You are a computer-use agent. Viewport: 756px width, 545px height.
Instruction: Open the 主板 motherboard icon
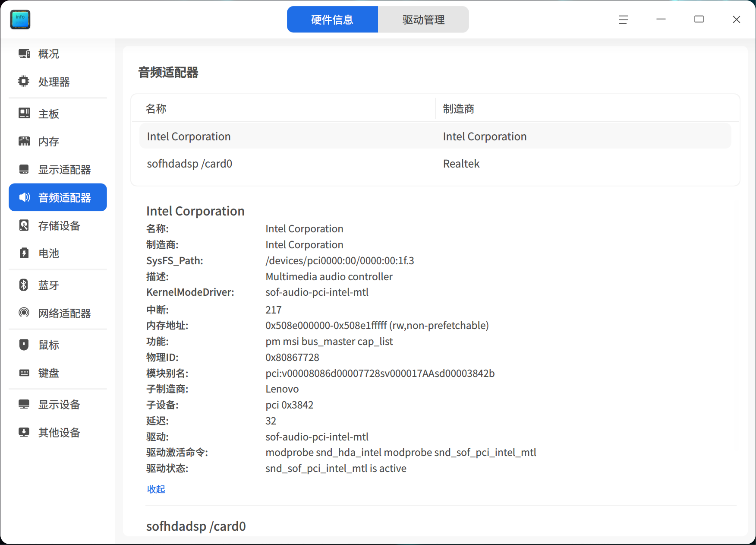24,113
